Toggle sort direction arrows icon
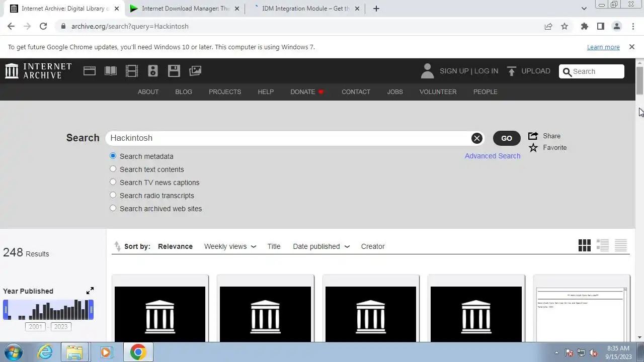 pyautogui.click(x=117, y=246)
